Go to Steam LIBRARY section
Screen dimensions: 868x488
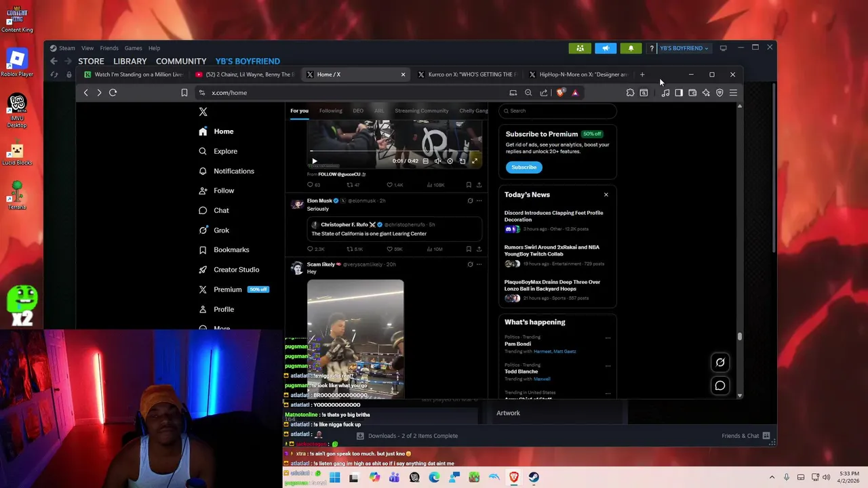[130, 61]
